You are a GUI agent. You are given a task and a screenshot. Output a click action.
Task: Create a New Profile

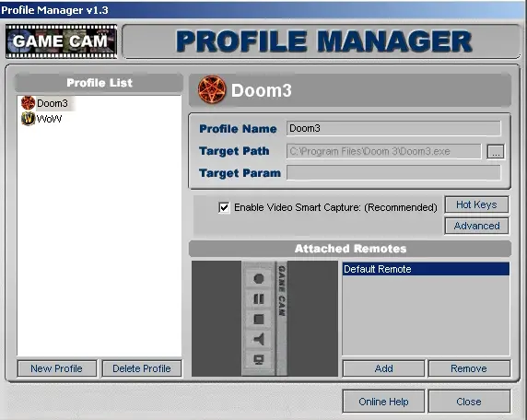(57, 368)
